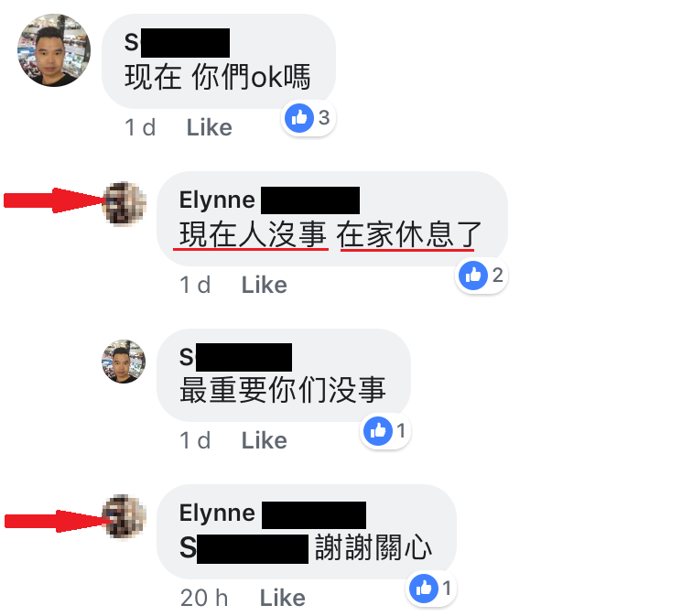Like the comment 现在 你們ok嗎
682x616 pixels.
tap(210, 127)
